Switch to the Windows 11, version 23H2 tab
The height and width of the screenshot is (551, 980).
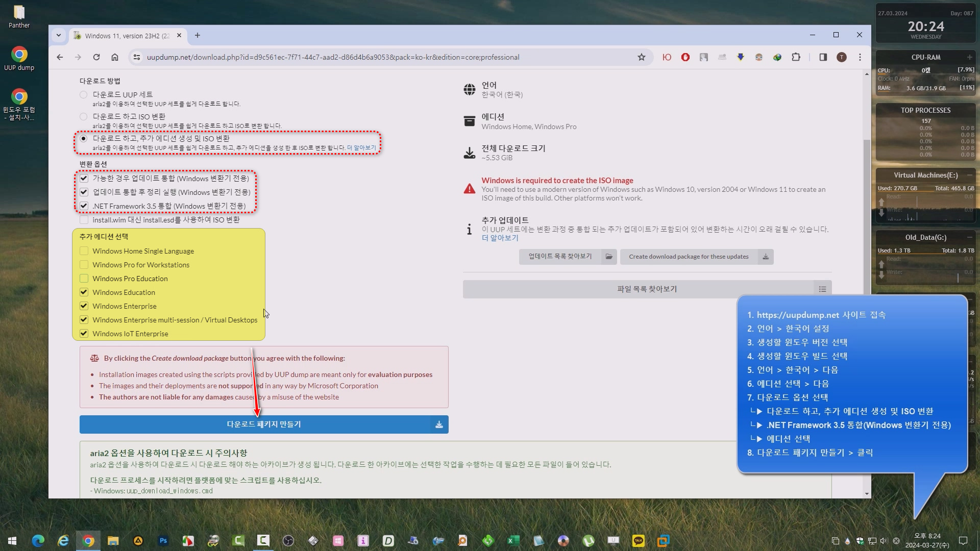(x=128, y=36)
